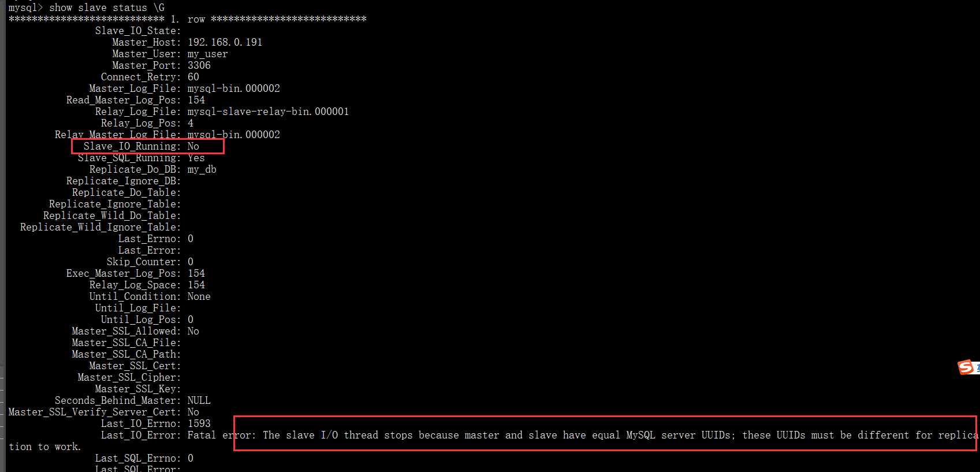Click the Skip_Counter value 0
Screen dimensions: 980x472
[x=191, y=262]
